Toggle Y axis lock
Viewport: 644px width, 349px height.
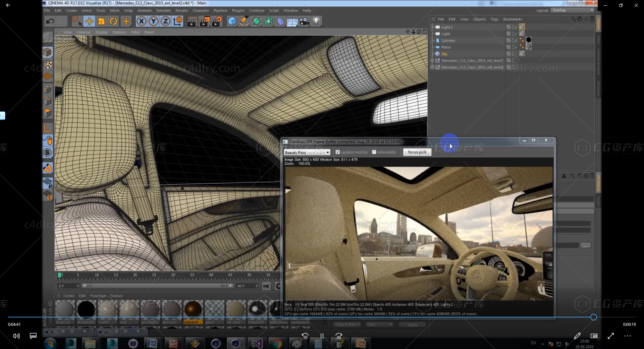[153, 21]
